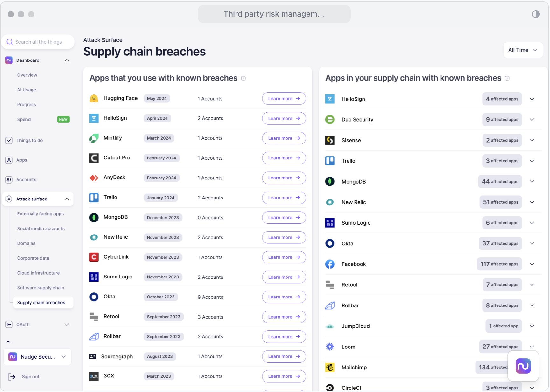Open the Overview dashboard page
Image resolution: width=550 pixels, height=392 pixels.
pos(27,75)
